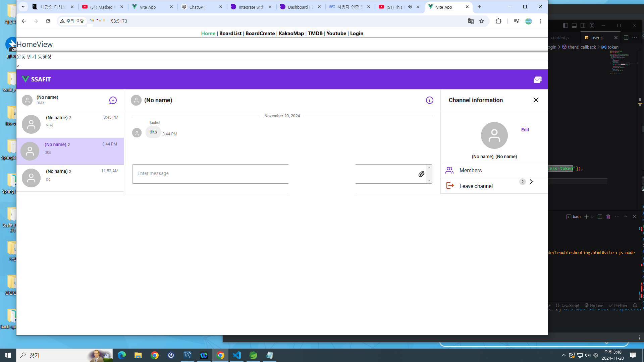Open Chrome extensions puzzle icon
The image size is (644, 362).
(499, 21)
